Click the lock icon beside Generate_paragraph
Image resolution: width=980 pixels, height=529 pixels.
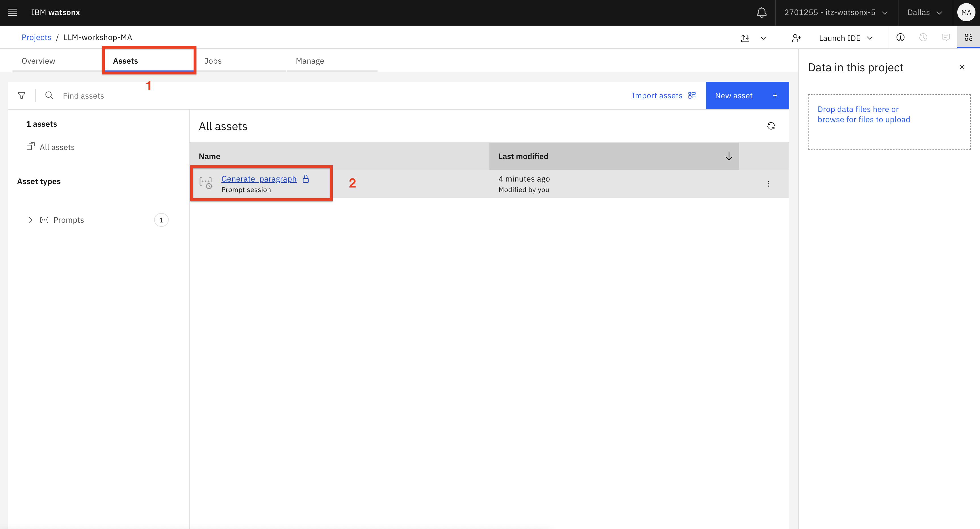click(x=305, y=179)
